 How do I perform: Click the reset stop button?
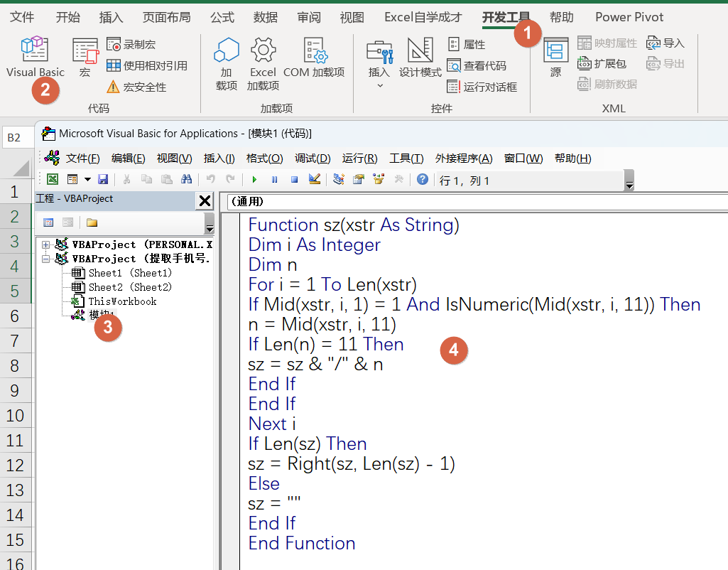[x=294, y=179]
